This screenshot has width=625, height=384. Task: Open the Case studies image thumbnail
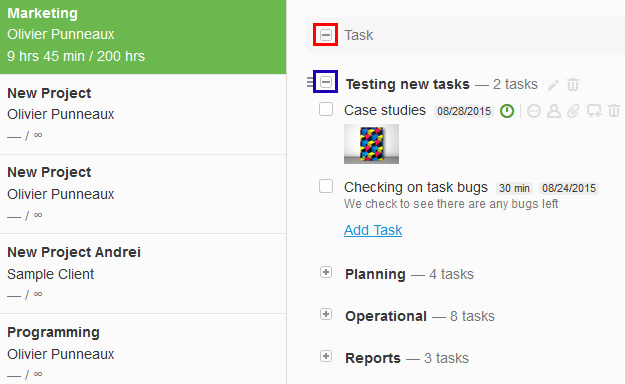click(371, 144)
